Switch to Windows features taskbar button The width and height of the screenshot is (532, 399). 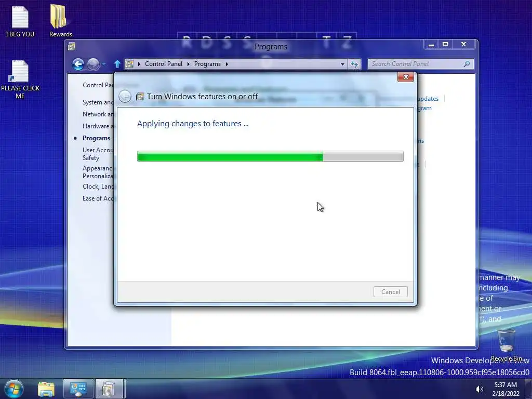pyautogui.click(x=109, y=389)
